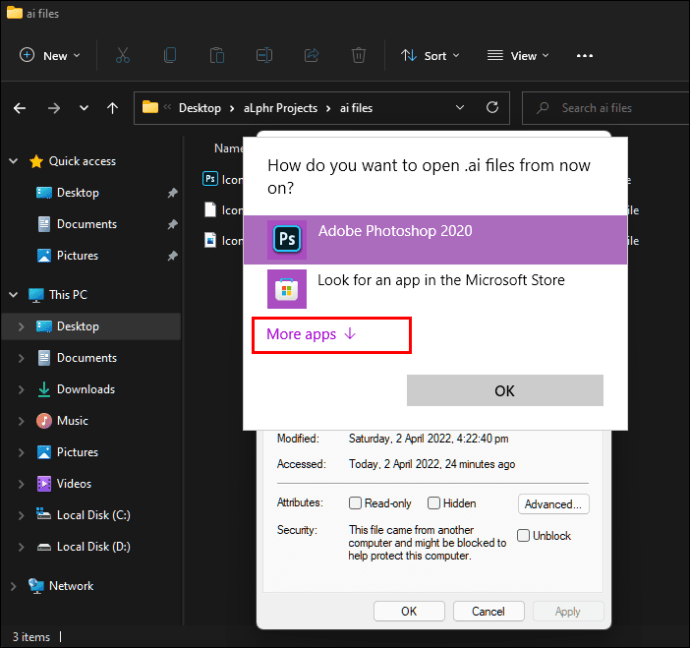Expand the Downloads node
The height and width of the screenshot is (648, 690).
click(x=21, y=389)
